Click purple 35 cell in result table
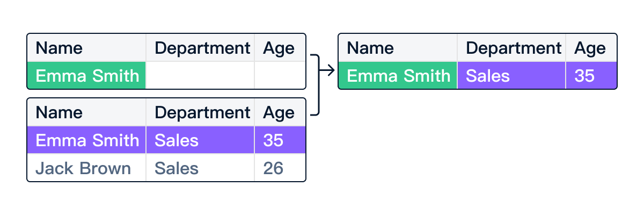The height and width of the screenshot is (215, 644). point(591,75)
